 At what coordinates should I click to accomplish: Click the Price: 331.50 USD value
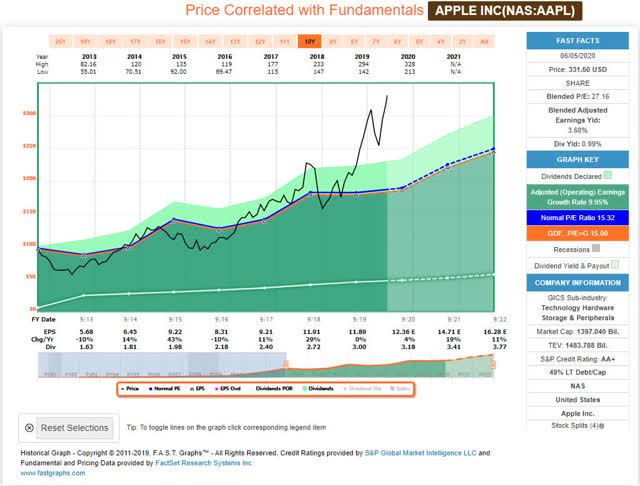coord(578,69)
